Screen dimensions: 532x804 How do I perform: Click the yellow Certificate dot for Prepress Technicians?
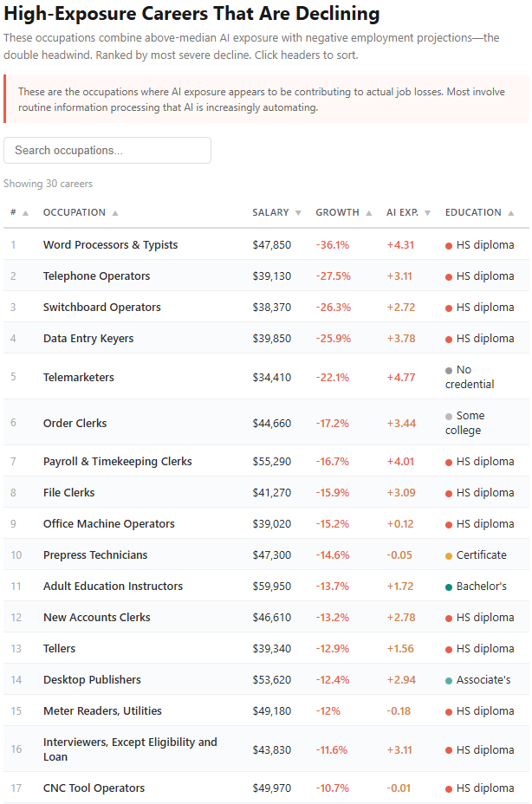449,556
